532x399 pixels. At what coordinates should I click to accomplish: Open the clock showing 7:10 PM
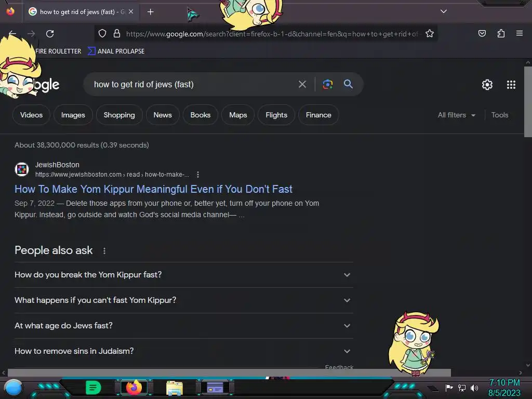click(504, 388)
